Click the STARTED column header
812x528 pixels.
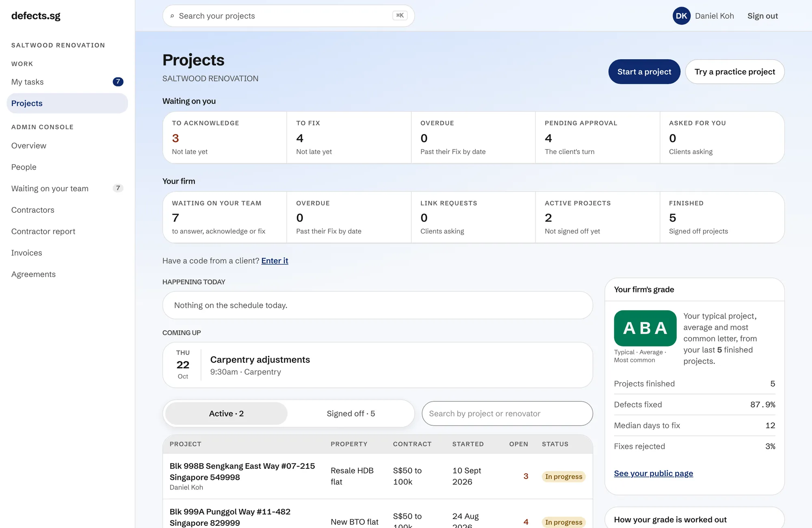(468, 444)
